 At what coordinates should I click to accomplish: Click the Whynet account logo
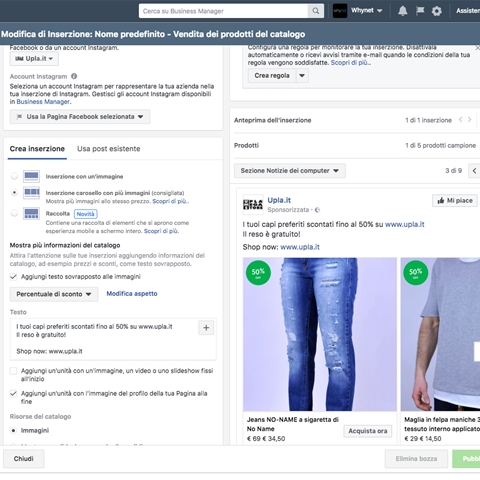click(340, 11)
